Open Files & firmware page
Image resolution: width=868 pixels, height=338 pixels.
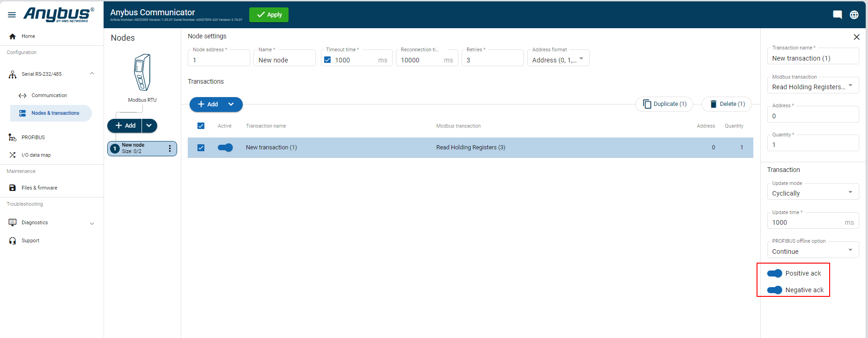(x=39, y=188)
